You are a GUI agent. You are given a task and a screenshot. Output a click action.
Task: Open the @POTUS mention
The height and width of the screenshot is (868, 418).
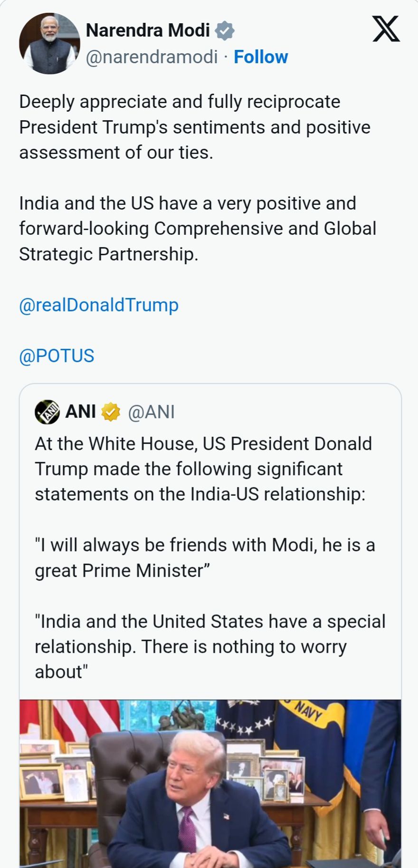coord(57,356)
